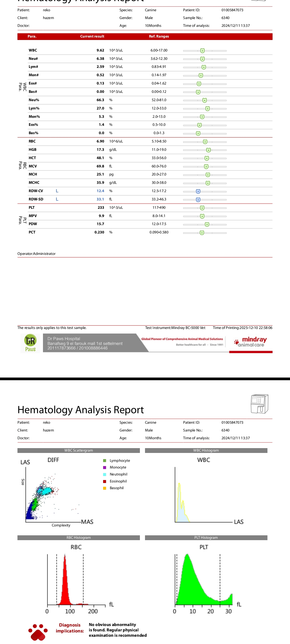Click the Dr Paws Hospital phone numbers
The image size is (290, 644).
[x=77, y=348]
